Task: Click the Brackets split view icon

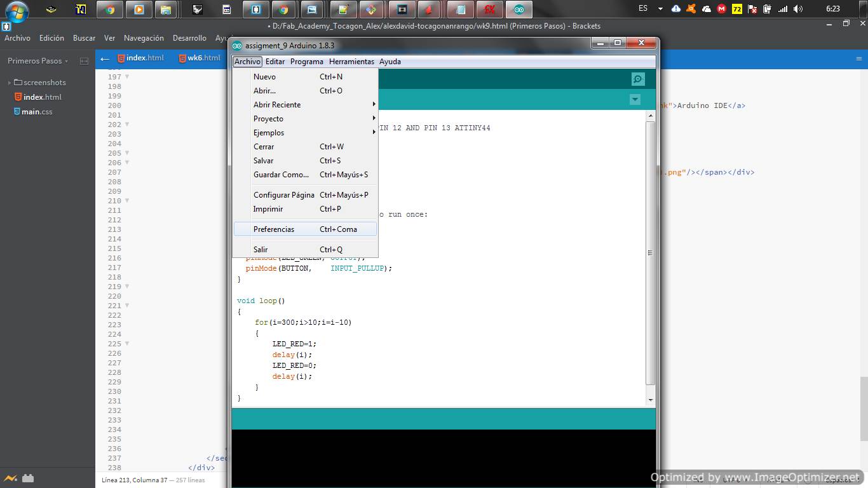Action: point(84,61)
